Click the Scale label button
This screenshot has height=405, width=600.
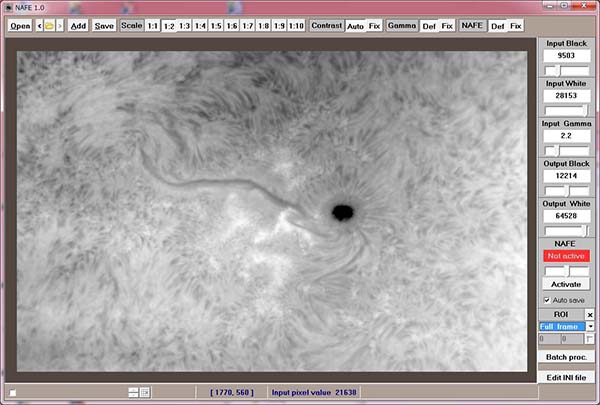tap(132, 26)
